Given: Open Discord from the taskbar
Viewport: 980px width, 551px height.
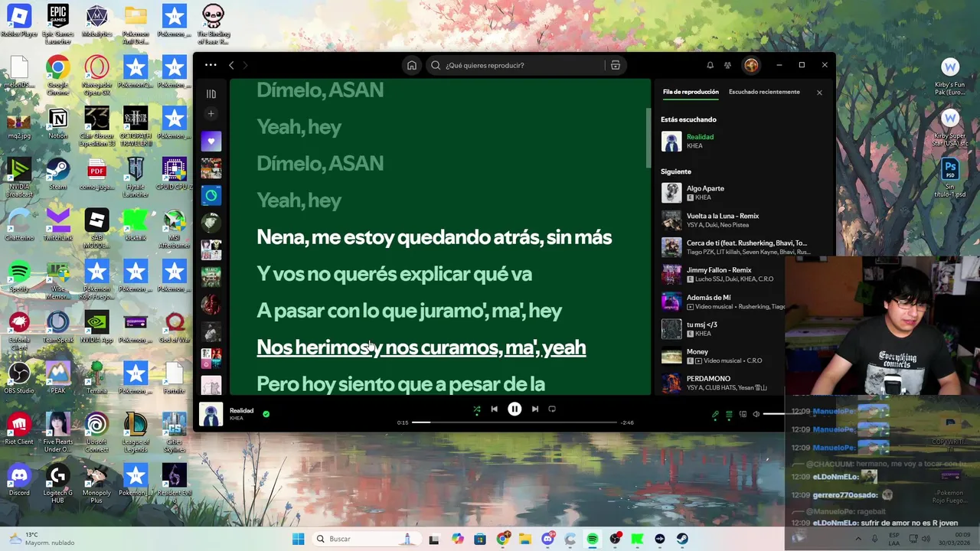Looking at the screenshot, I should point(547,539).
